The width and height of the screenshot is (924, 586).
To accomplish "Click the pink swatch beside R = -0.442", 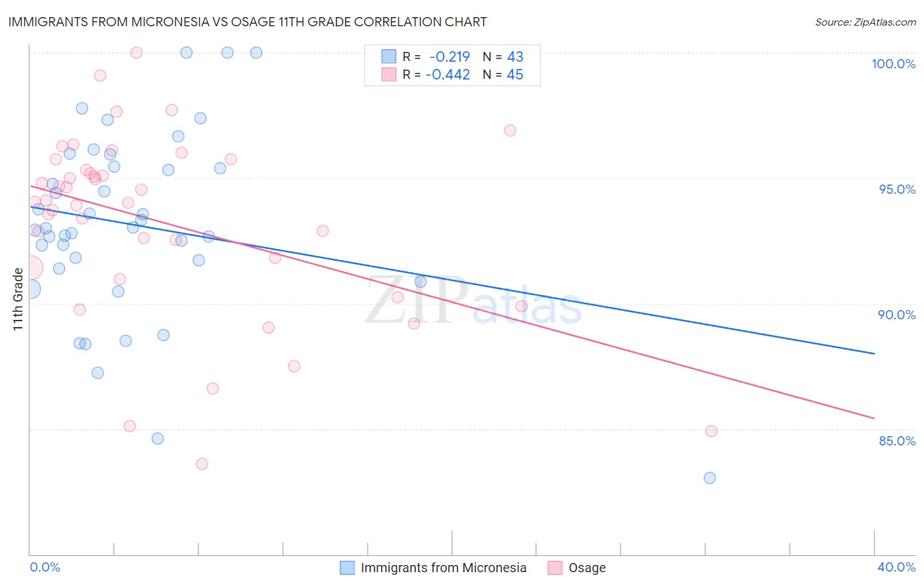I will [x=389, y=75].
